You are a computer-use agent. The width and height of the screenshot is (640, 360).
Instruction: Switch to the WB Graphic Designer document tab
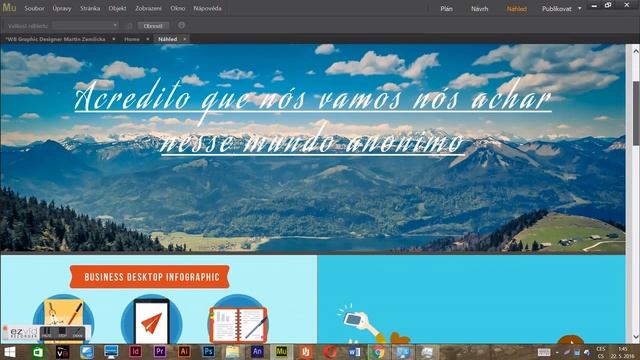click(56, 39)
